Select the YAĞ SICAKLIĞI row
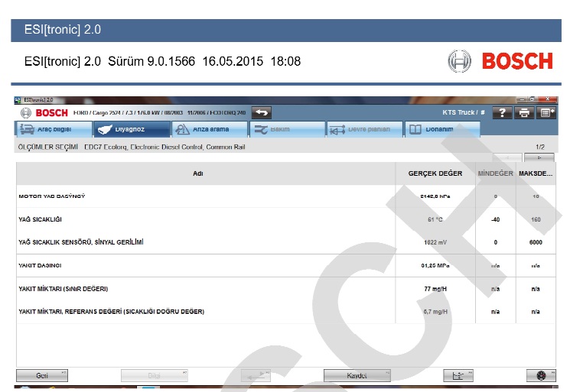The width and height of the screenshot is (570, 392). [x=285, y=219]
